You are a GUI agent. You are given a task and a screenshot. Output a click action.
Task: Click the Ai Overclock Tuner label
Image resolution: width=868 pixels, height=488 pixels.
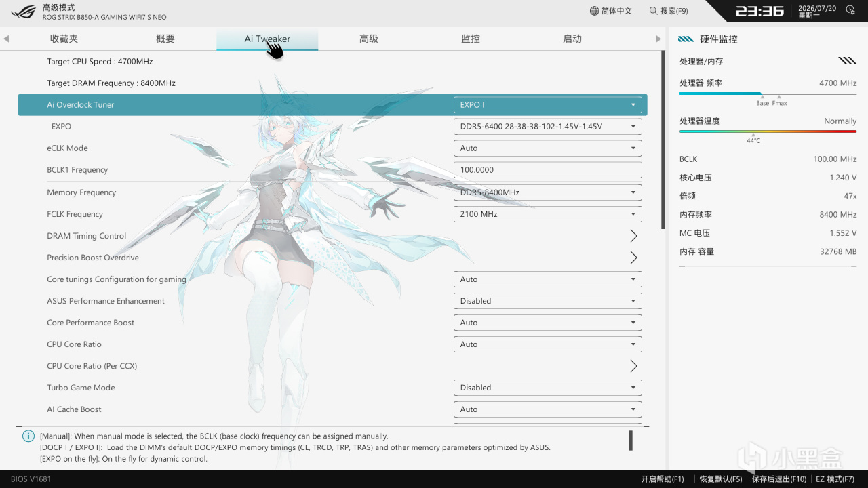click(x=81, y=105)
